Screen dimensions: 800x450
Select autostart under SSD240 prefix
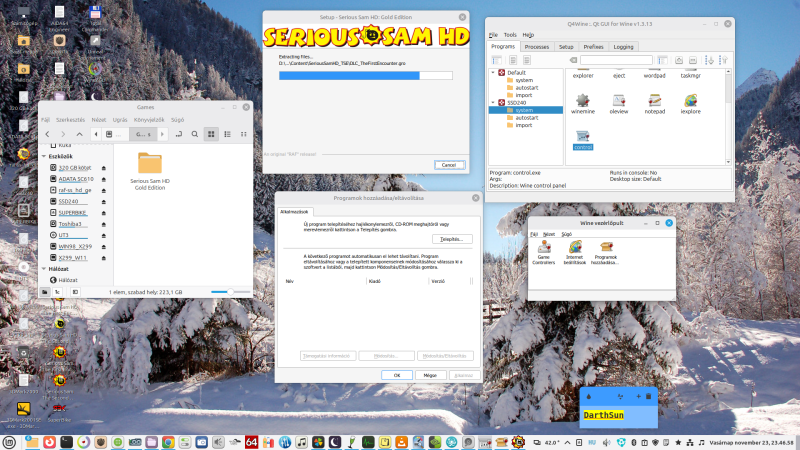pyautogui.click(x=527, y=117)
